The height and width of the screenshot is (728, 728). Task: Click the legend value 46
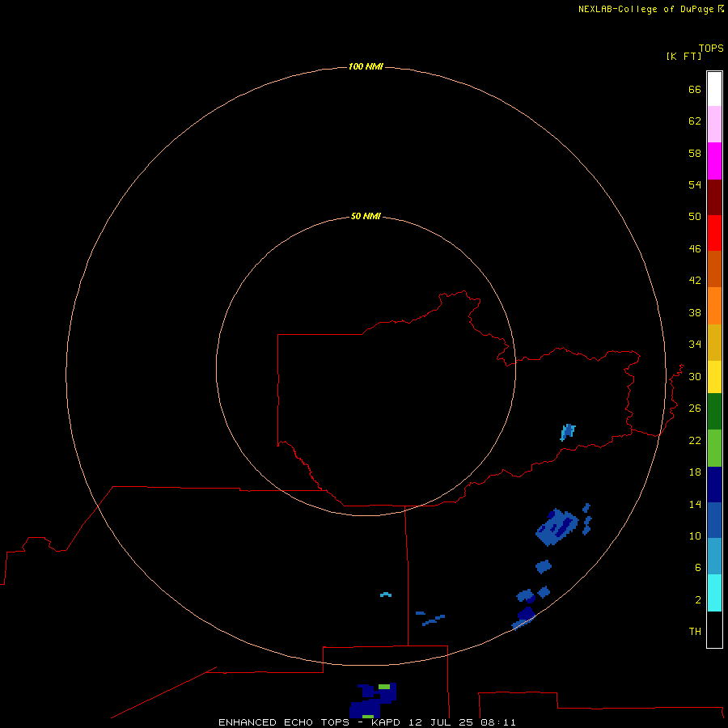click(x=695, y=248)
